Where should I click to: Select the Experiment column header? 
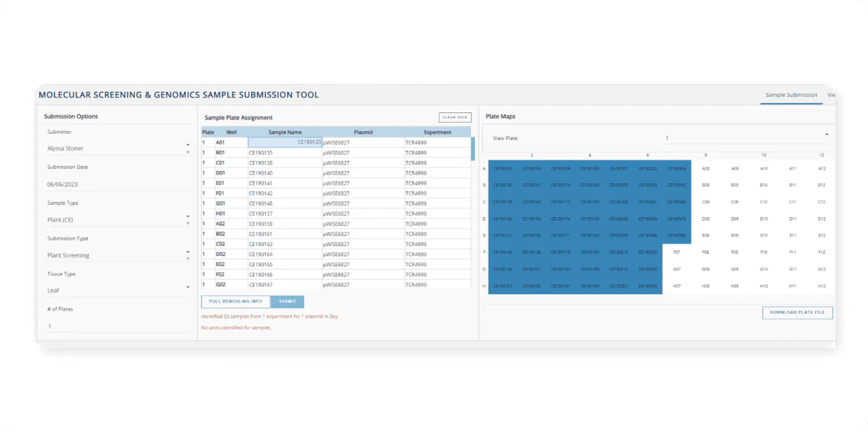(438, 132)
